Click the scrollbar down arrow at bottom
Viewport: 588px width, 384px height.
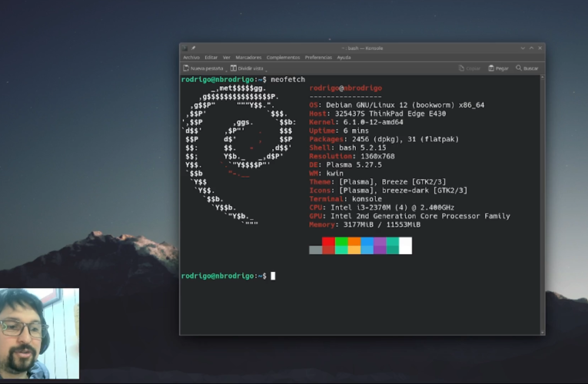point(542,333)
